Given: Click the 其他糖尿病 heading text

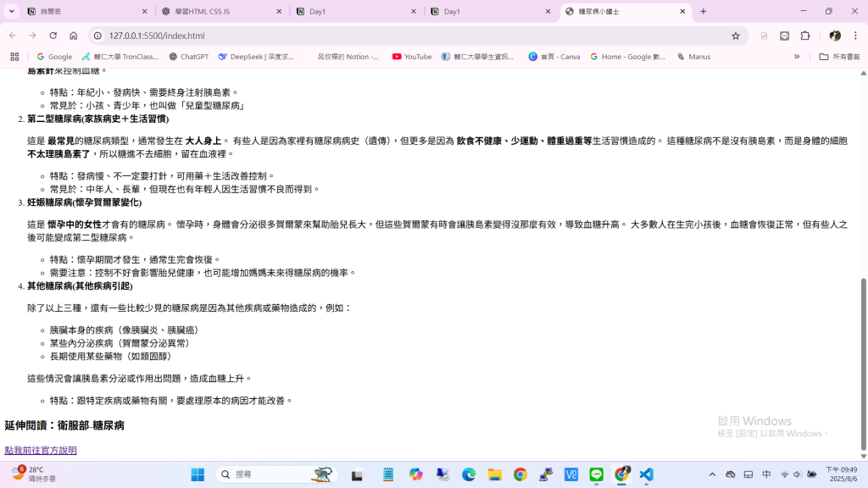Looking at the screenshot, I should pos(80,286).
